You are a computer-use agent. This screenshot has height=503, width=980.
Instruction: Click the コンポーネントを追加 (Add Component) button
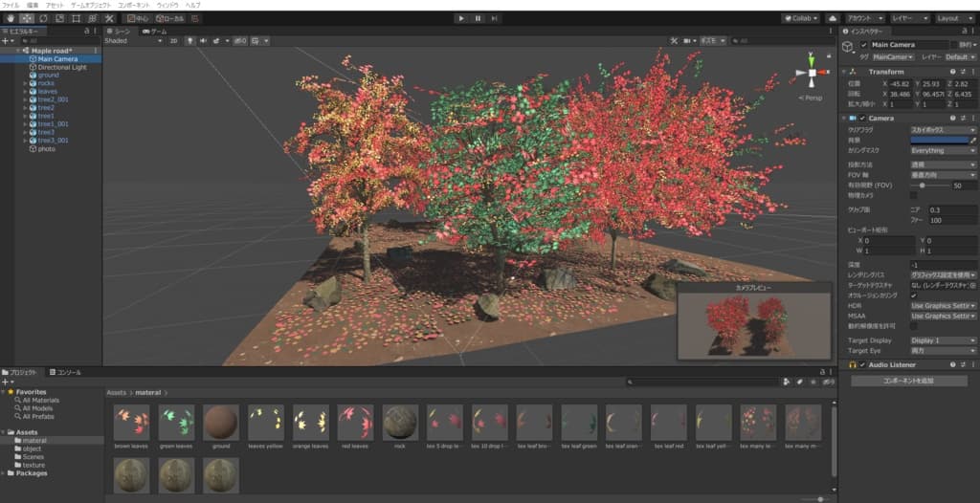click(x=907, y=381)
